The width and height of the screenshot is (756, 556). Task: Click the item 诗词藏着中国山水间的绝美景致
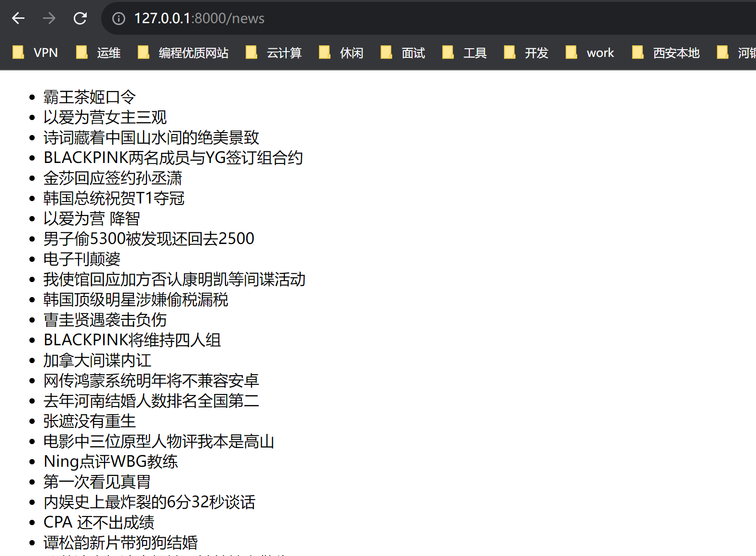coord(151,137)
